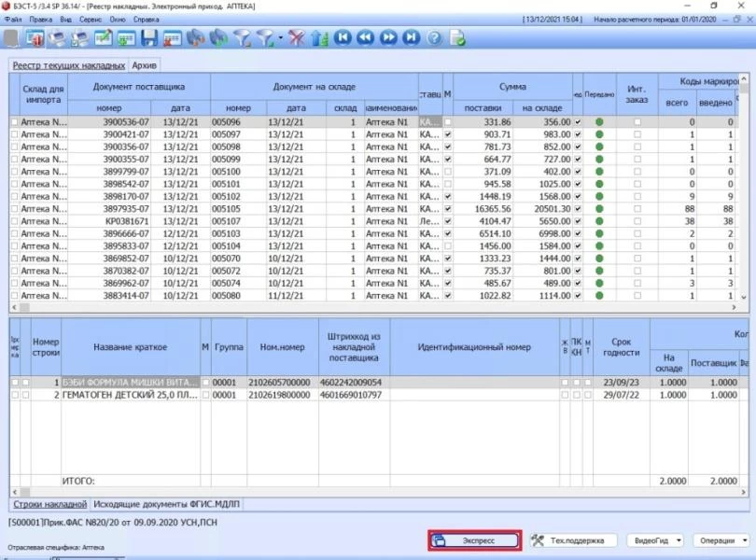The height and width of the screenshot is (560, 756).
Task: Click the remove filter crossed icon
Action: coord(296,38)
